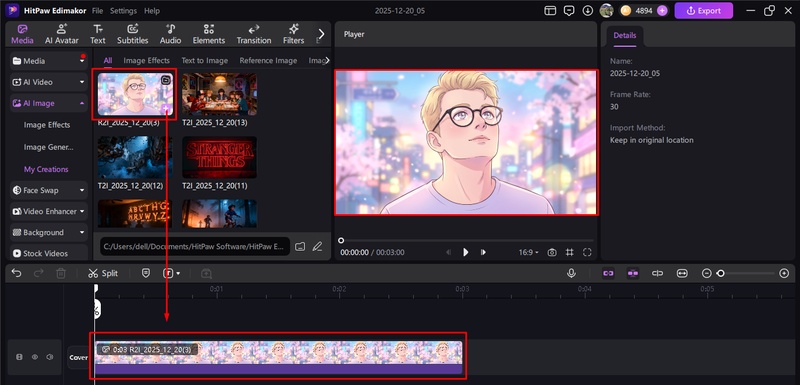Take a snapshot of the preview
The width and height of the screenshot is (800, 385).
pyautogui.click(x=552, y=252)
